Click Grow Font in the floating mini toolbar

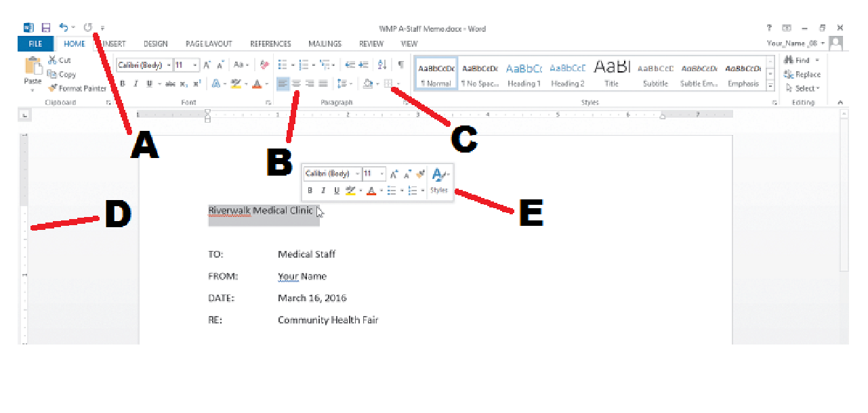[x=394, y=174]
